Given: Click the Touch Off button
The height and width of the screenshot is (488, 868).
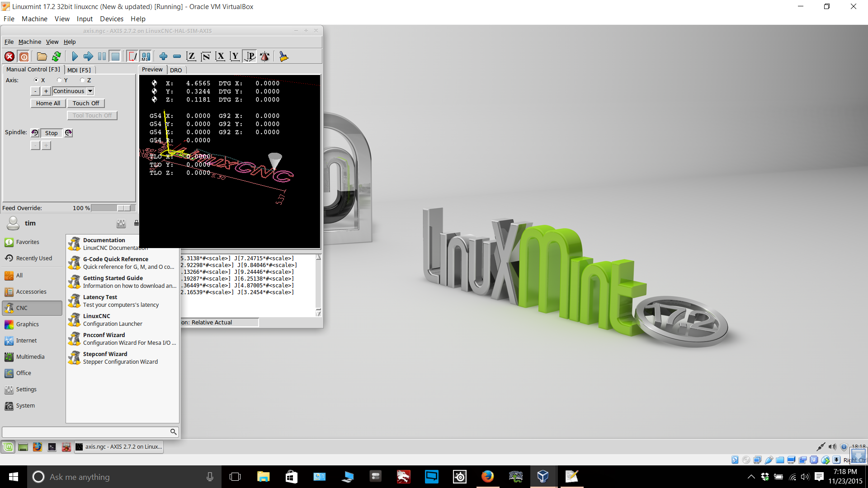Looking at the screenshot, I should tap(86, 103).
